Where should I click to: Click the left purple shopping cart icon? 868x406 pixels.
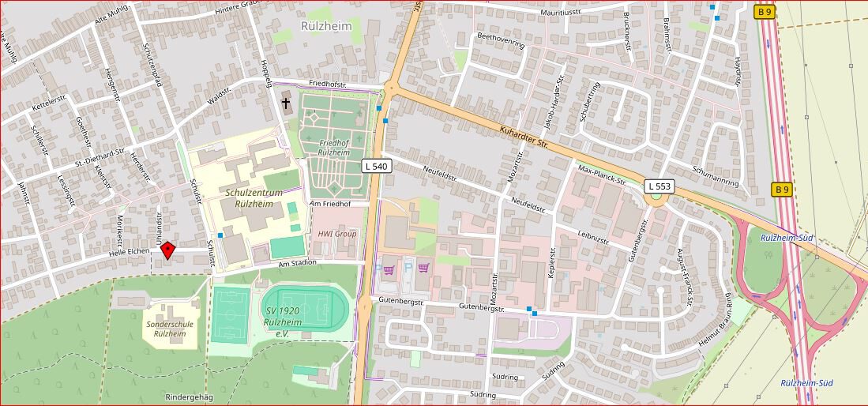point(389,269)
